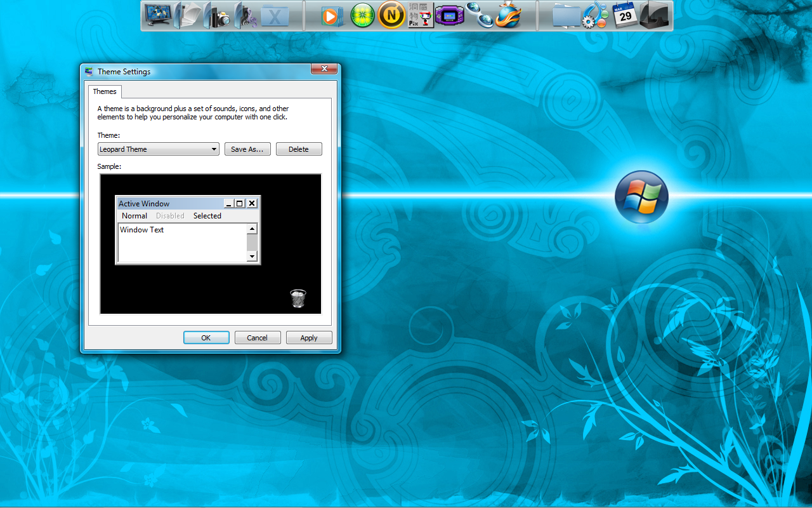The image size is (812, 508).
Task: Open Windows Live Messenger dock icon
Action: (x=479, y=15)
